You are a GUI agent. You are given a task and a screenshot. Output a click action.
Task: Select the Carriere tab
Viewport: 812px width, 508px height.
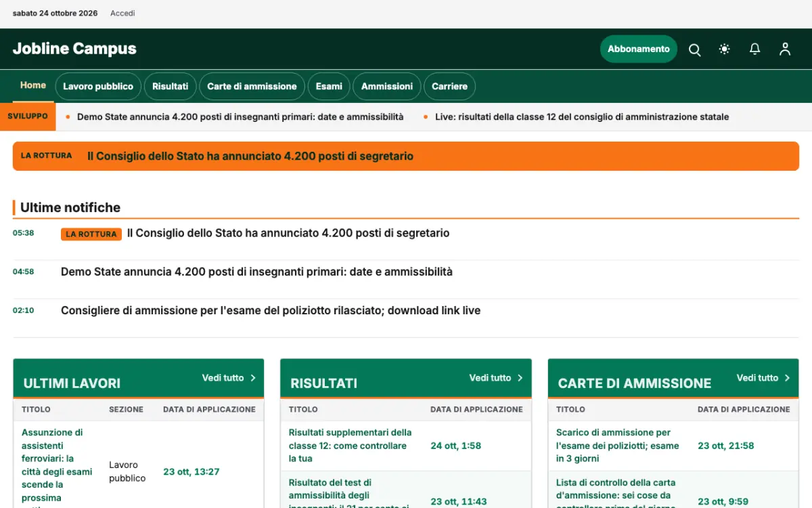click(x=450, y=87)
